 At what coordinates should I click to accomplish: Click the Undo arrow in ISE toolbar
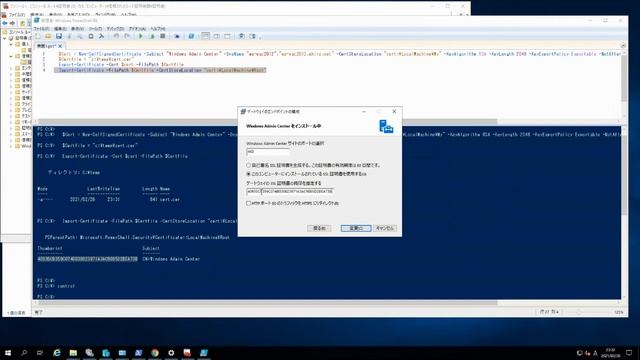(116, 36)
